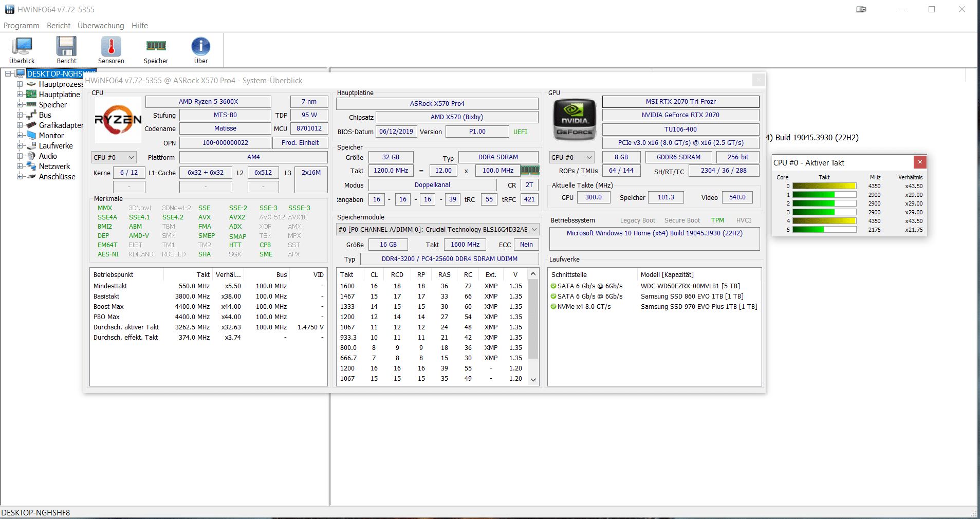Close the System-Überblick window
Screen dimensions: 980x519
[759, 80]
